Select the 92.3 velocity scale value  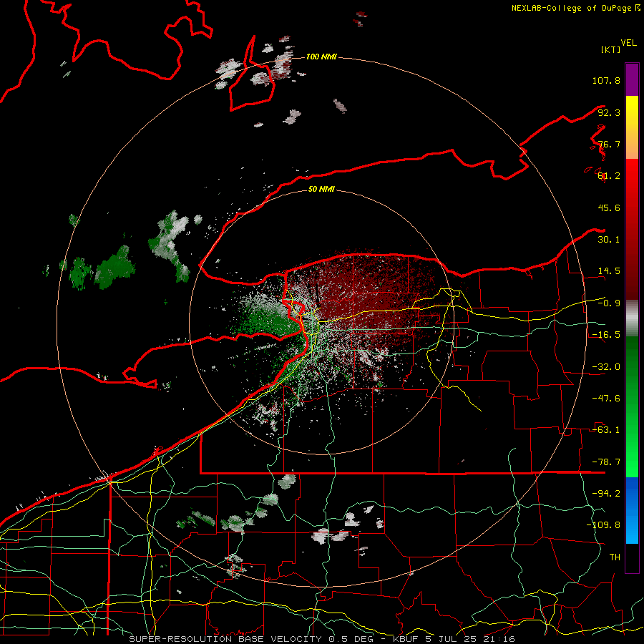pos(609,112)
